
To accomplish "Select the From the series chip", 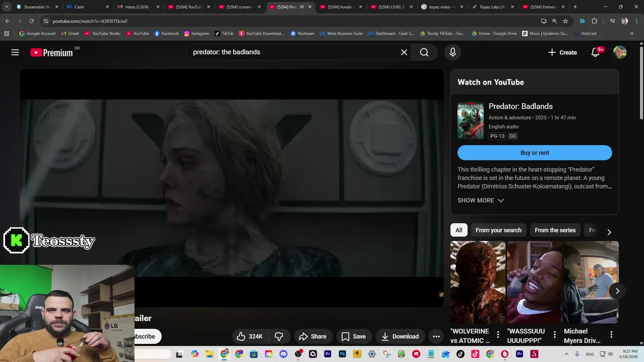I will 555,230.
